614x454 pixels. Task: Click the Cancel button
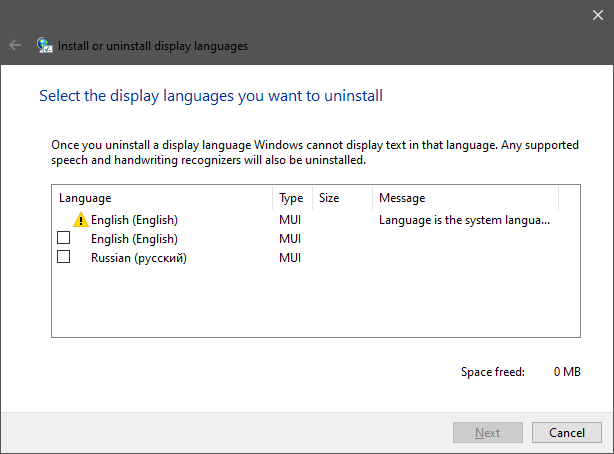tap(567, 432)
